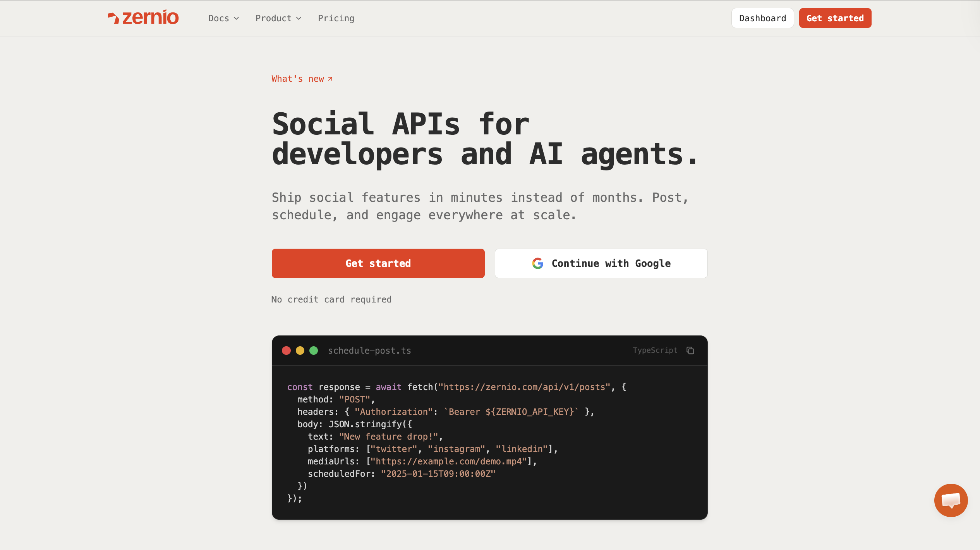Open the chat support bubble
The width and height of the screenshot is (980, 550).
[951, 500]
